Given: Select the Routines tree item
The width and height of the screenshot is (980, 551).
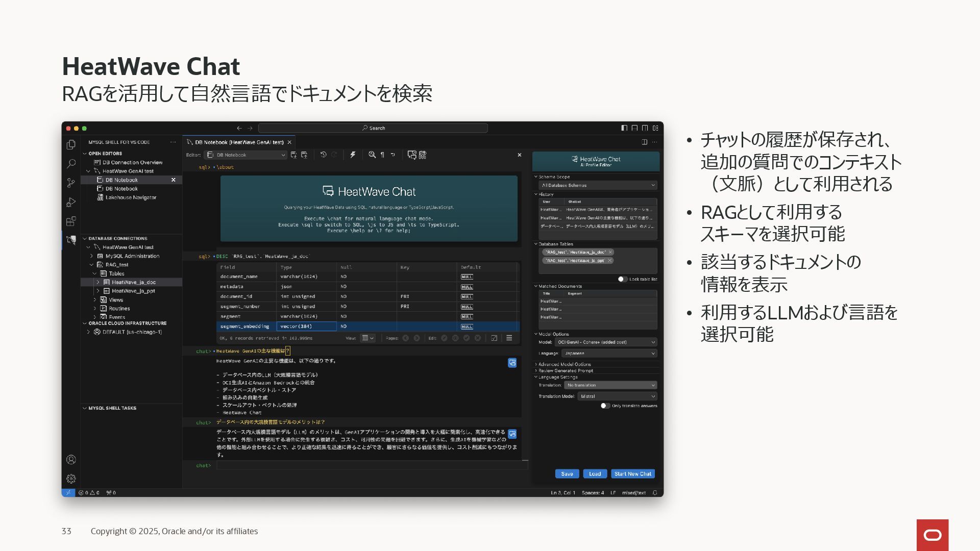Looking at the screenshot, I should 119,309.
